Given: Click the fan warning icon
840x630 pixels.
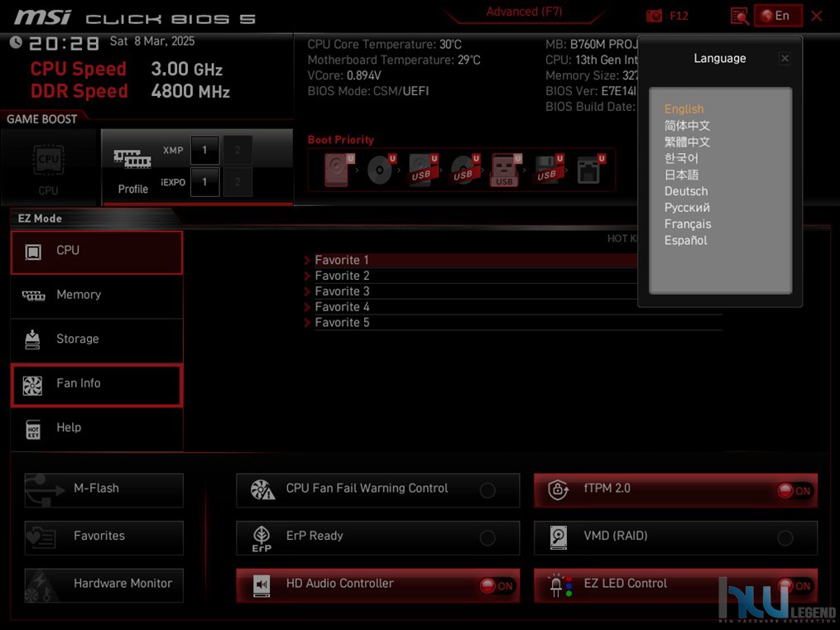Looking at the screenshot, I should tap(262, 489).
